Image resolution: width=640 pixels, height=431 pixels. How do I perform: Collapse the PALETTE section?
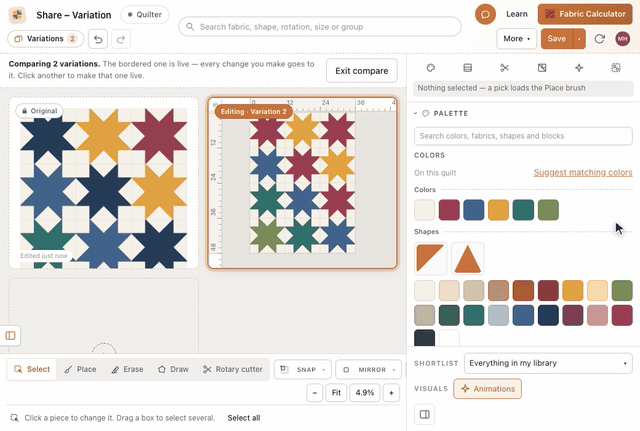[416, 113]
